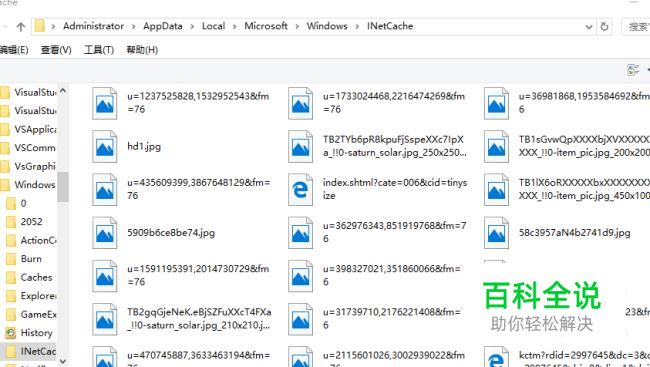The height and width of the screenshot is (367, 650).
Task: Select History folder in tree
Action: (x=29, y=333)
